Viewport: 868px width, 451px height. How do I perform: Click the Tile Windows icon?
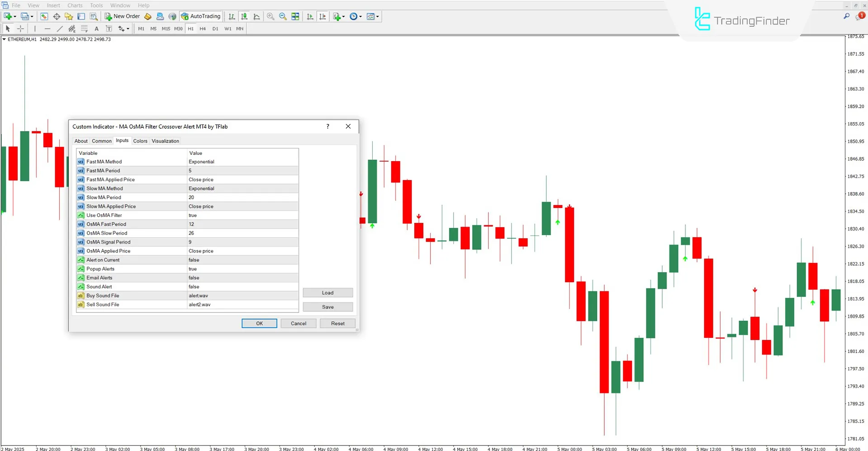[x=295, y=16]
